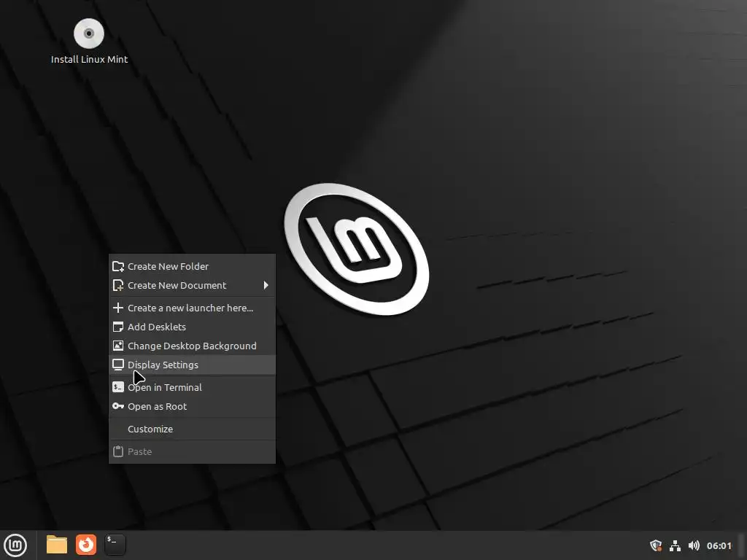Open the Install Linux Mint desktop icon

point(88,34)
